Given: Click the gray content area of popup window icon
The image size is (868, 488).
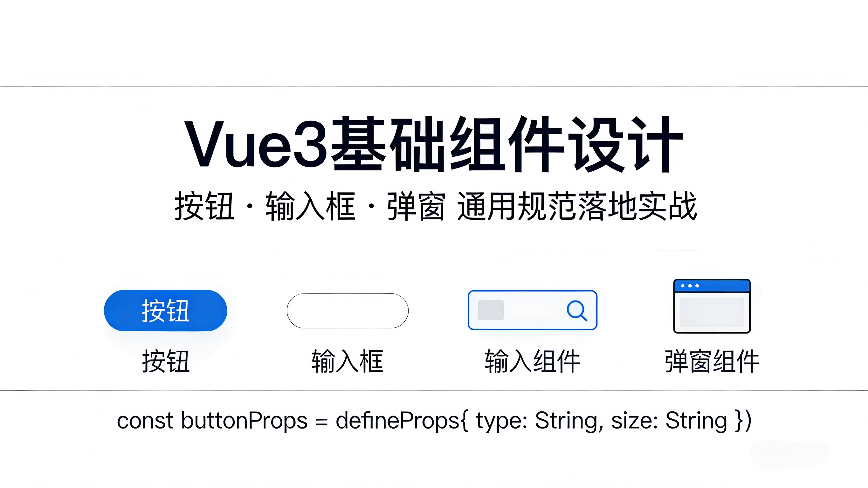Looking at the screenshot, I should pyautogui.click(x=712, y=312).
